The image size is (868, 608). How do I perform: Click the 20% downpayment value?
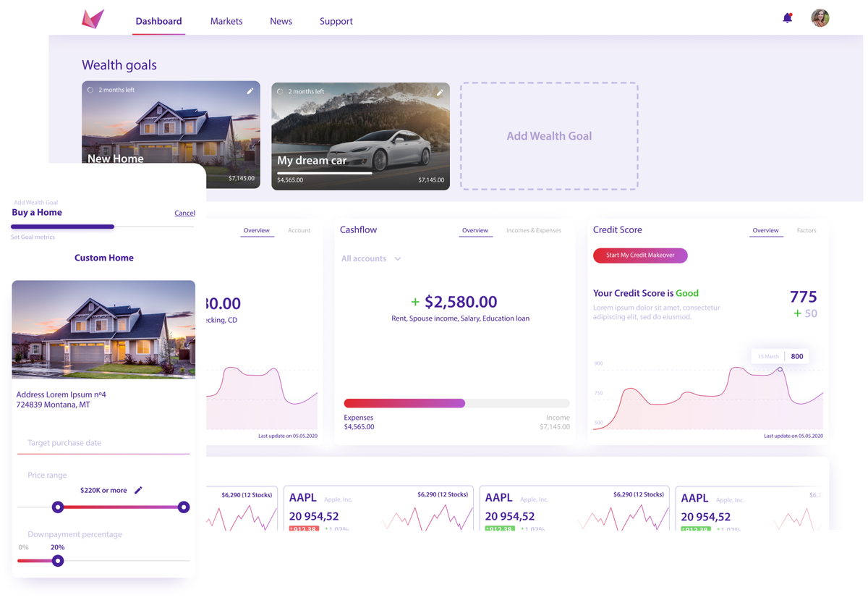point(58,547)
